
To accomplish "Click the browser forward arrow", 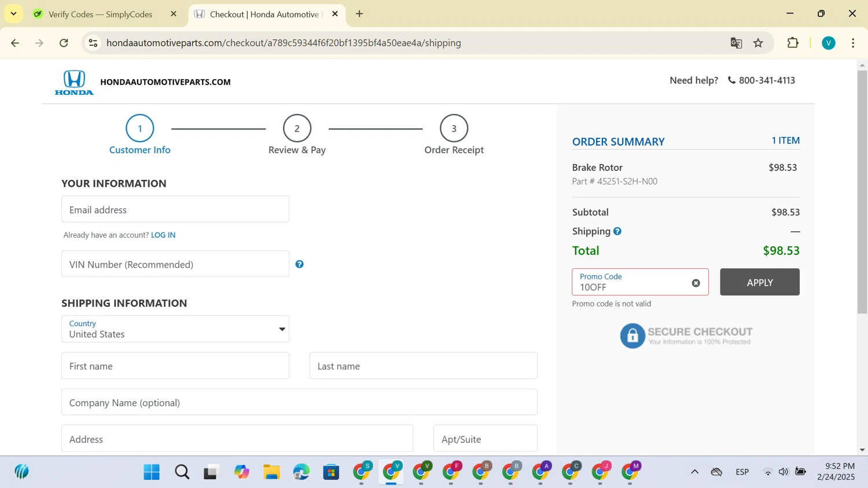I will click(x=39, y=43).
